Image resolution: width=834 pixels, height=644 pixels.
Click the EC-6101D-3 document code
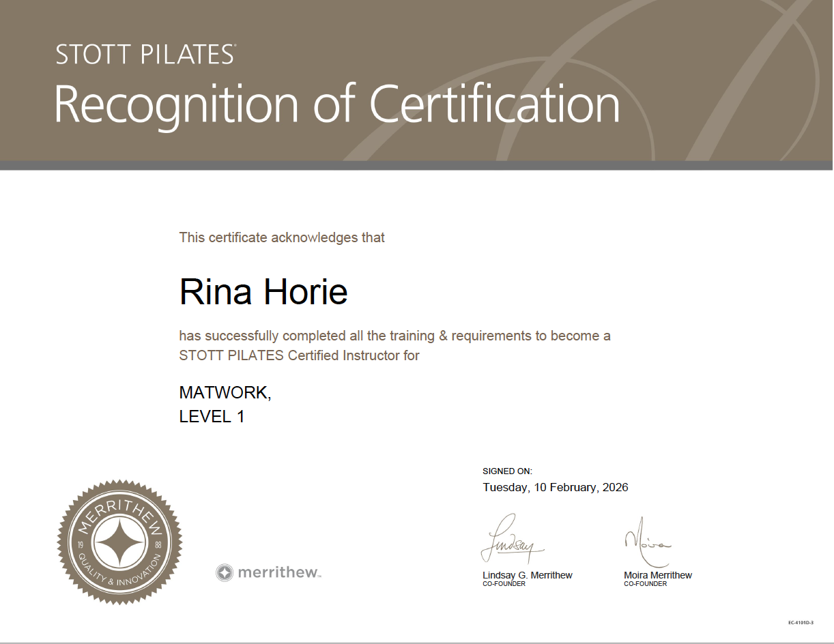pyautogui.click(x=801, y=623)
